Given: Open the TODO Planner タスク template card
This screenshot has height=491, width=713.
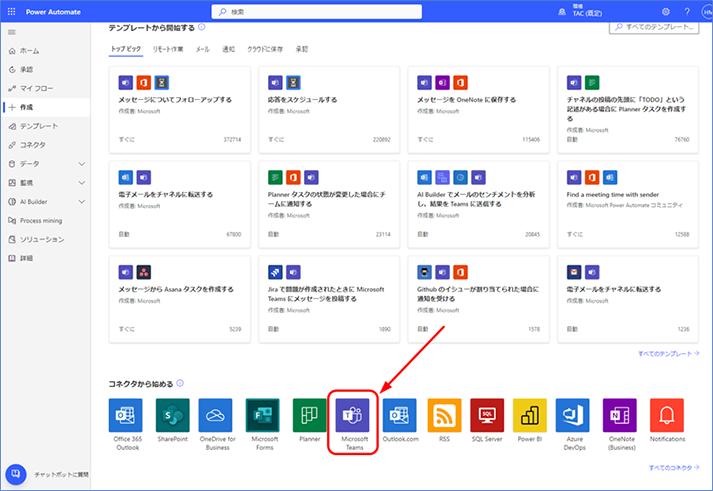Looking at the screenshot, I should (x=628, y=110).
